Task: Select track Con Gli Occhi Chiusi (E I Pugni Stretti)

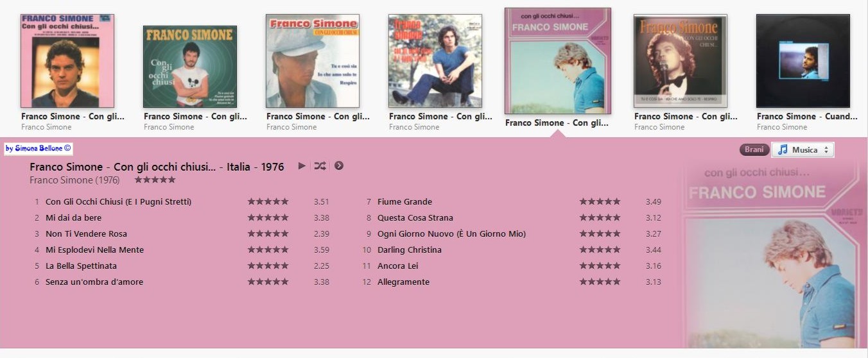Action: point(118,201)
